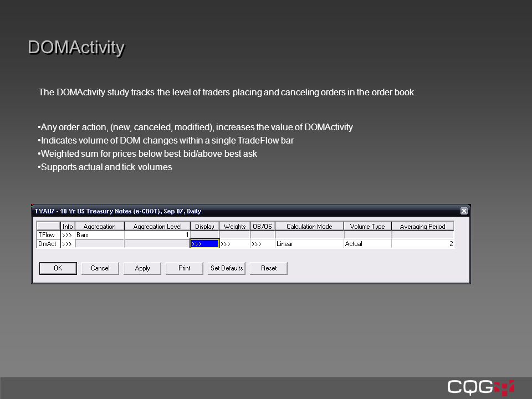
Task: Click the DOMActivity slide title
Action: coord(76,48)
